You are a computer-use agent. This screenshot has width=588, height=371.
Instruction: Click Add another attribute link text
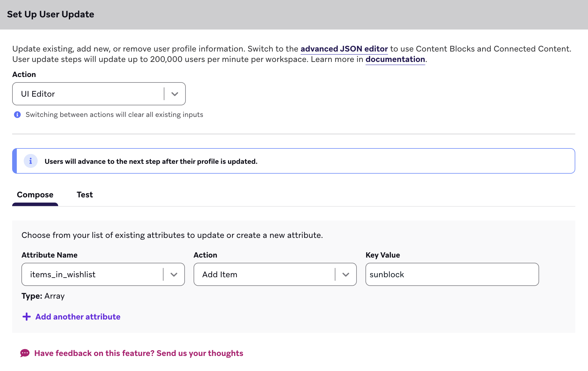(78, 317)
